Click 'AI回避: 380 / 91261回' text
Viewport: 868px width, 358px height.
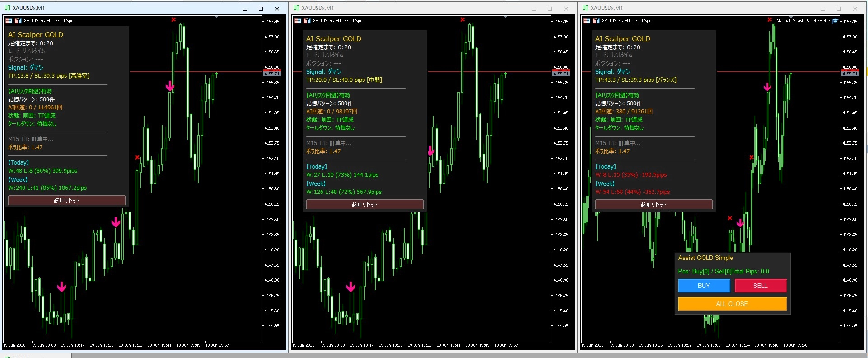tap(624, 111)
